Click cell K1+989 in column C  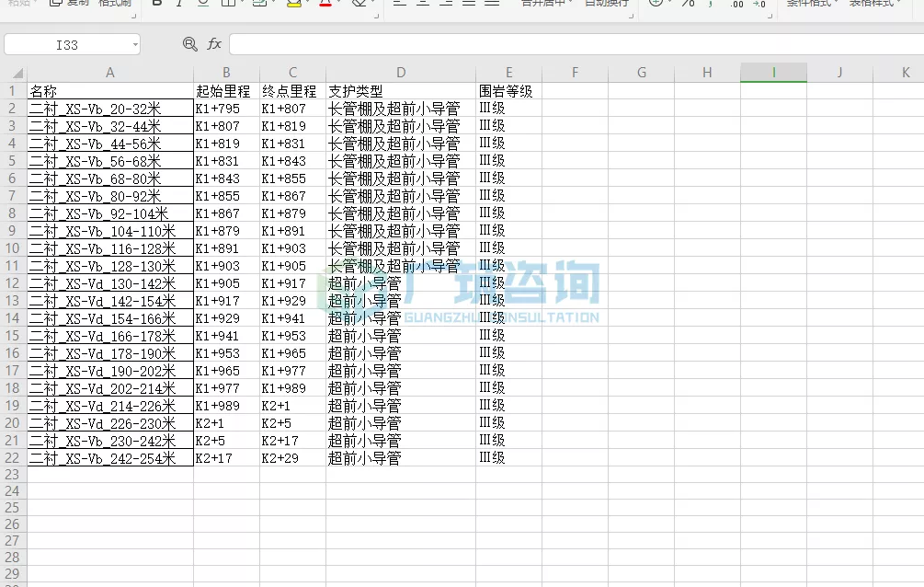point(293,388)
